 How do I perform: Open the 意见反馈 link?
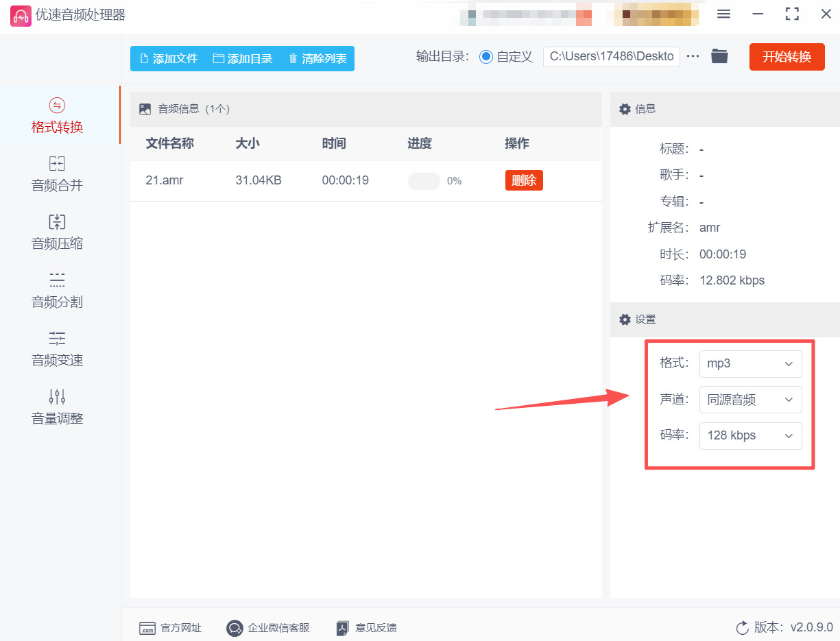(366, 628)
